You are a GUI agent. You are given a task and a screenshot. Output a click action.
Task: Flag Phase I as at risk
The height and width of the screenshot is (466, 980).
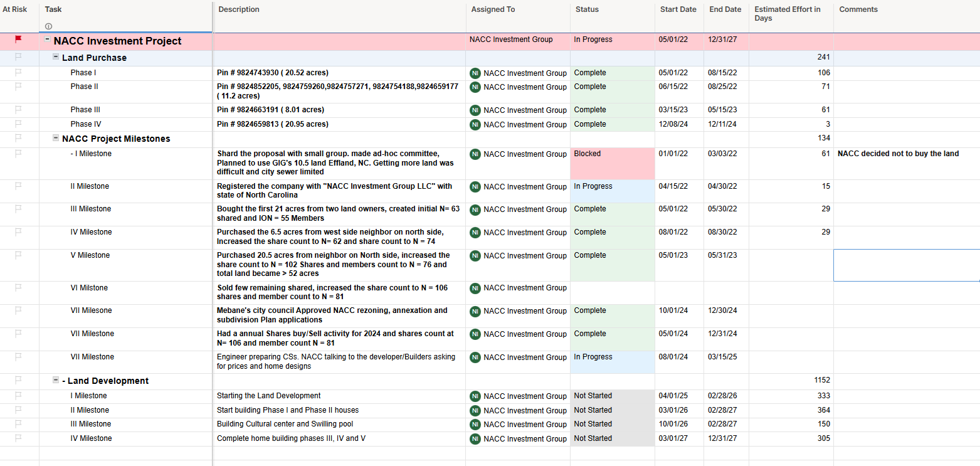18,72
